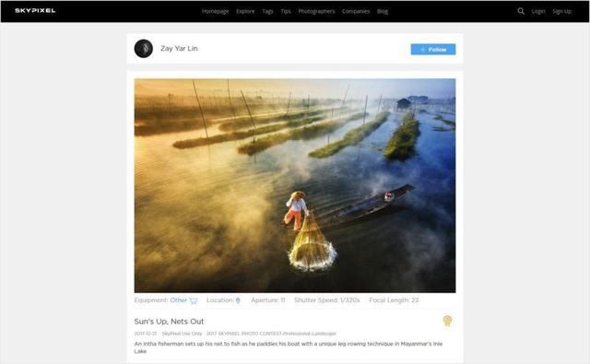Open the Homepage menu item
The image size is (590, 364).
[x=215, y=11]
